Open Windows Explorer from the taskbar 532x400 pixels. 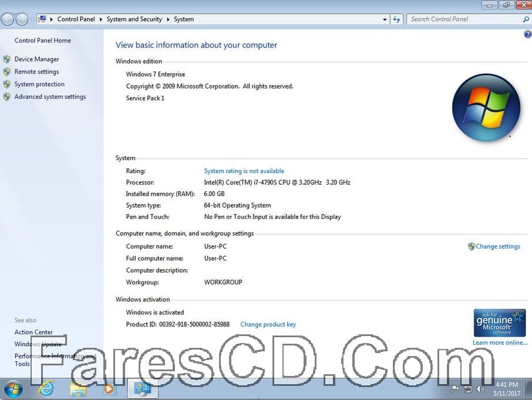pyautogui.click(x=78, y=389)
